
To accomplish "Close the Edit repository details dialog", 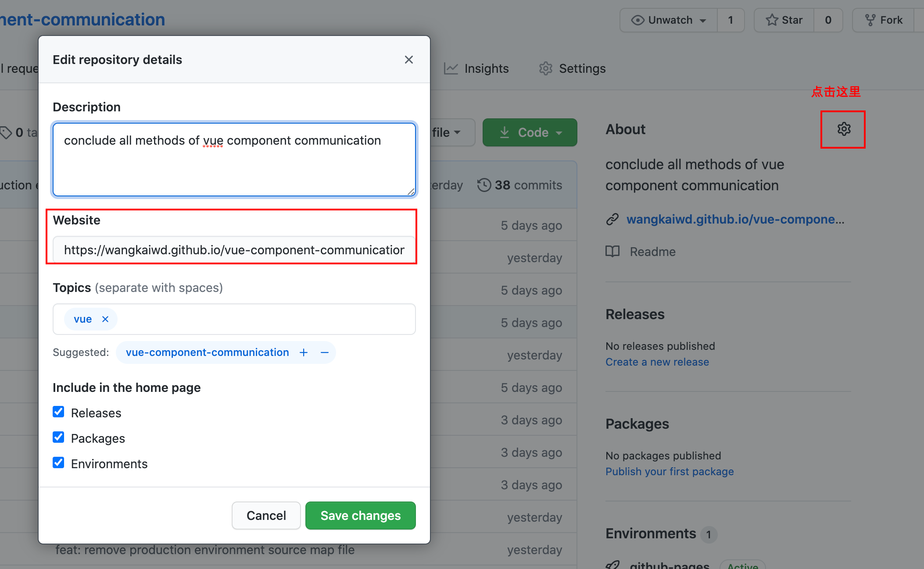I will 408,60.
